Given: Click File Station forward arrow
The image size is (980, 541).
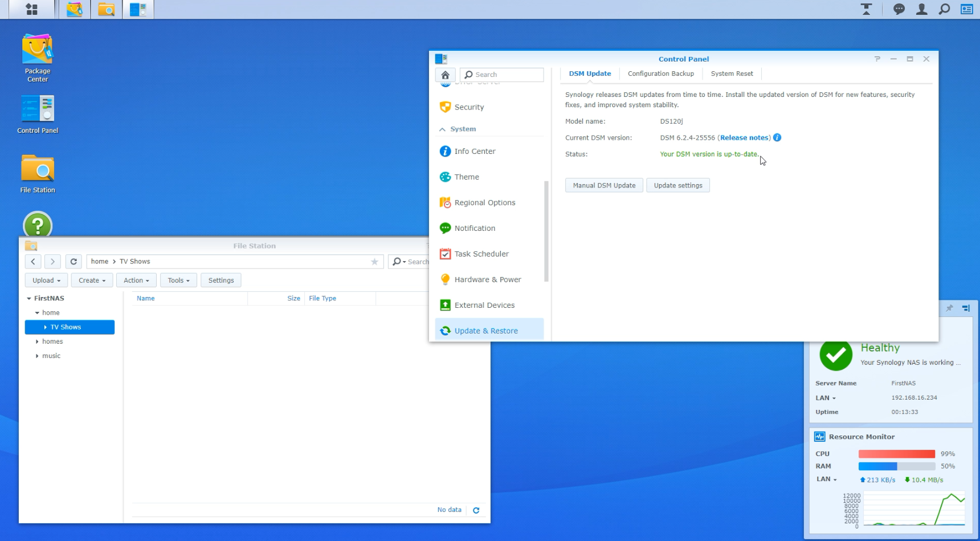Looking at the screenshot, I should (52, 262).
